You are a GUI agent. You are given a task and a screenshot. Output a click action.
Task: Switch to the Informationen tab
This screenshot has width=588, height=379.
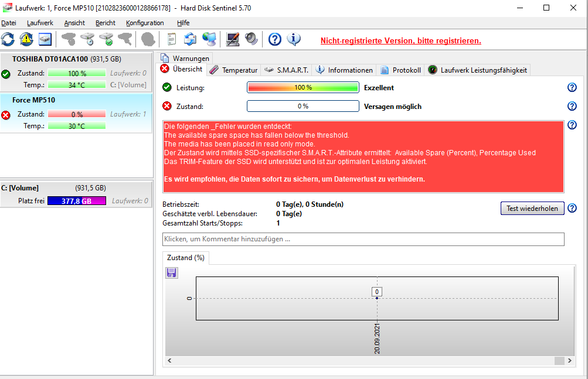344,70
